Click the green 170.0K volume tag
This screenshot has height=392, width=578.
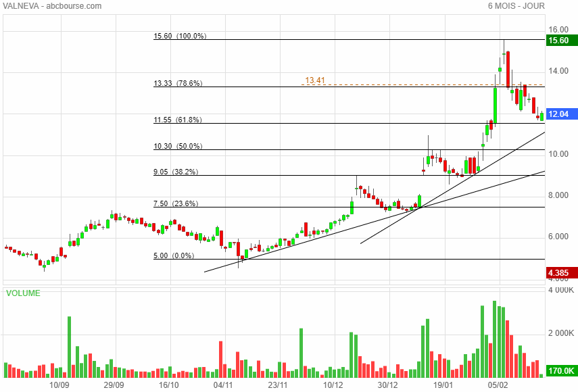(x=561, y=370)
